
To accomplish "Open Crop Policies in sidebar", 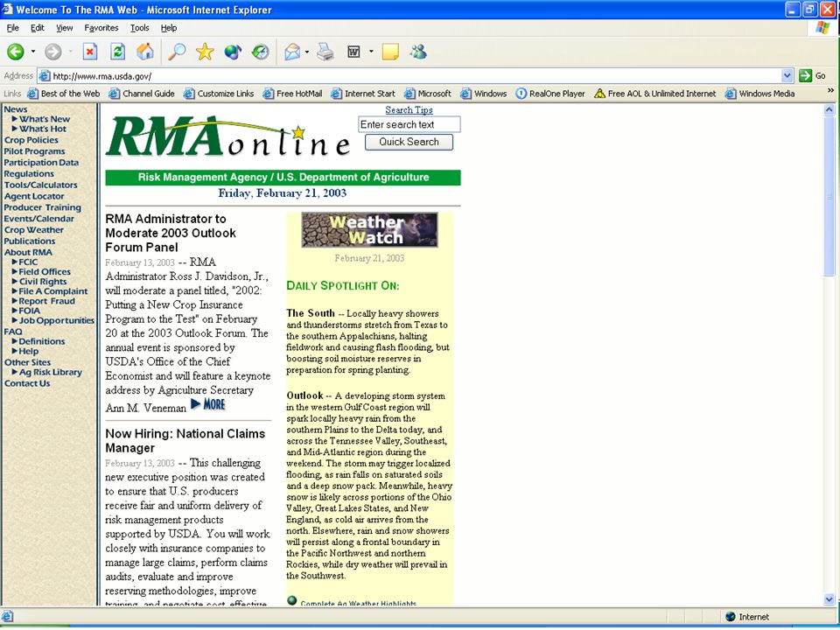I will (31, 140).
